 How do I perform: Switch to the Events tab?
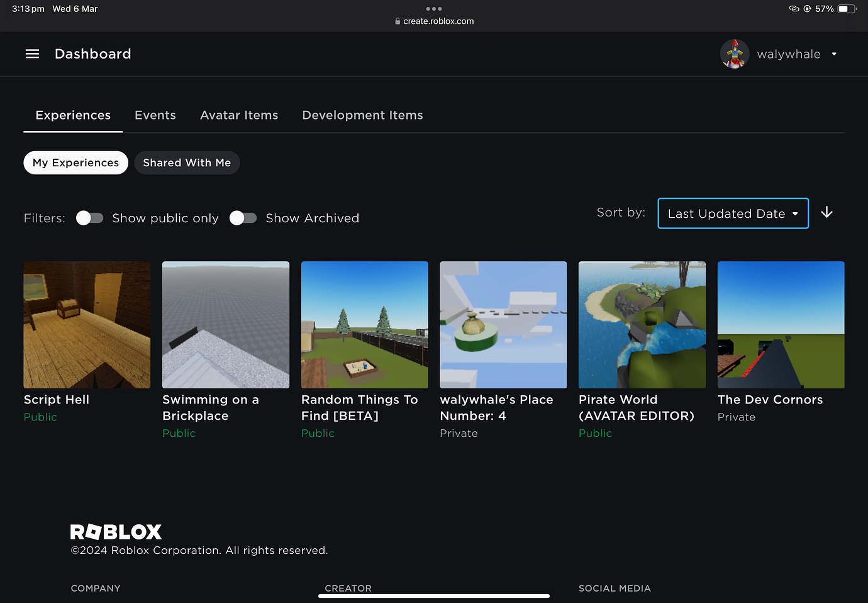coord(155,115)
